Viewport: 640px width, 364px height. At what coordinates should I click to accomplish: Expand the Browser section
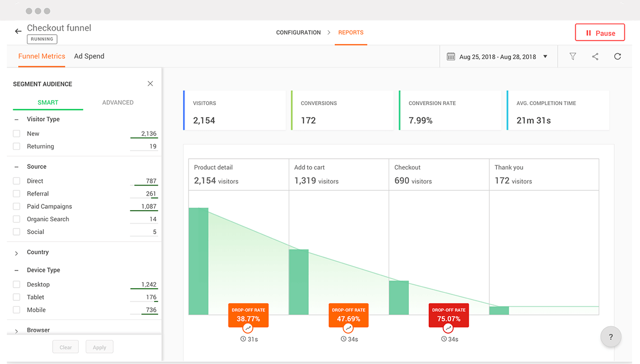[16, 331]
